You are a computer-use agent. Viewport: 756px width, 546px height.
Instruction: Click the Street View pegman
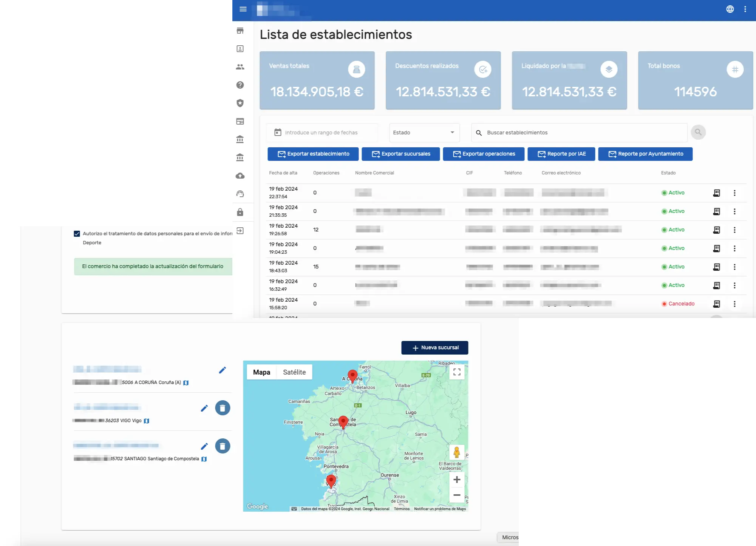point(457,452)
